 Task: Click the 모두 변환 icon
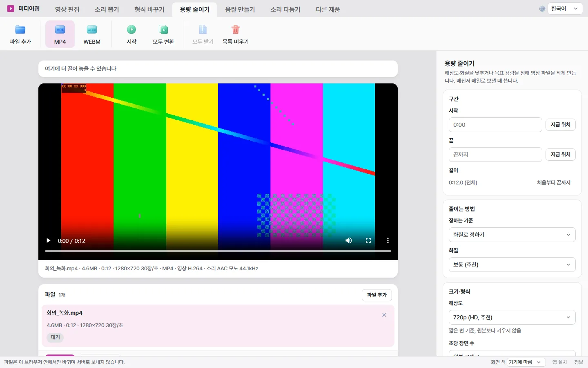[163, 29]
